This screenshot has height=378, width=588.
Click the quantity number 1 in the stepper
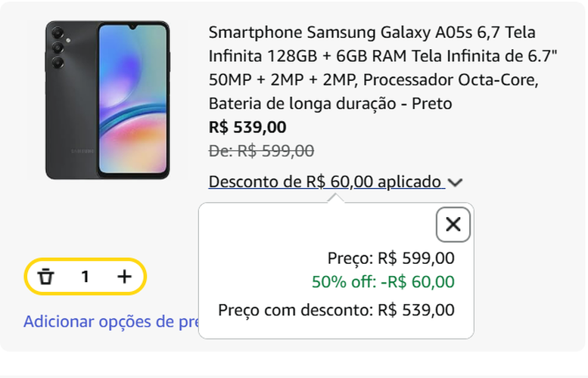click(86, 277)
